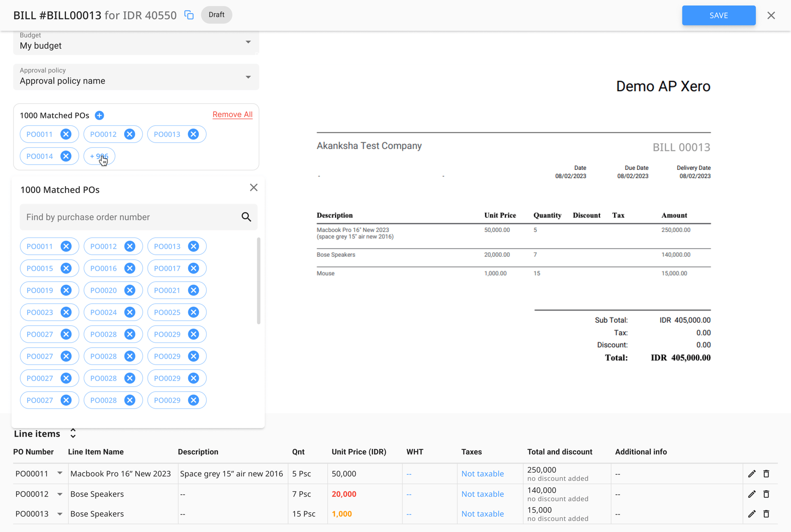Add a matched PO with plus icon
This screenshot has width=791, height=532.
click(99, 115)
